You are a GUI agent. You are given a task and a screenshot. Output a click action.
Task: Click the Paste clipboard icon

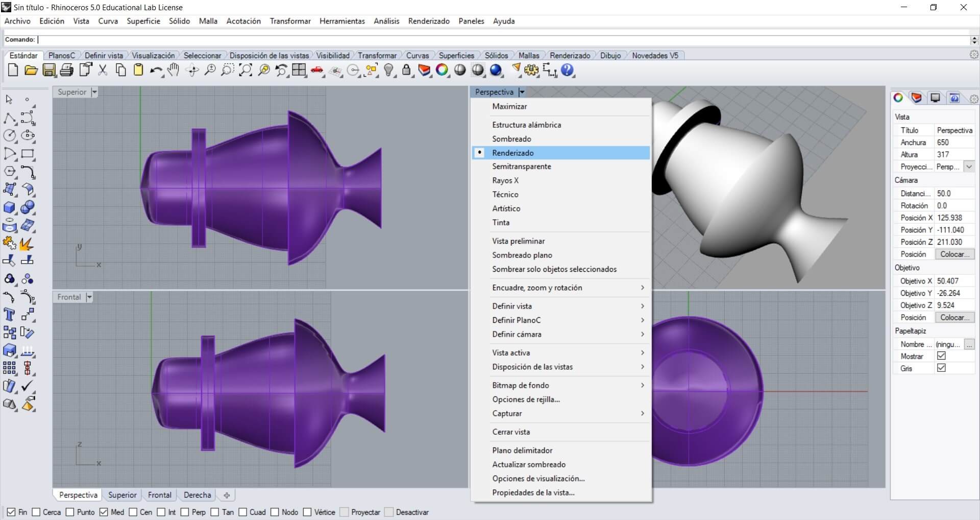tap(138, 70)
